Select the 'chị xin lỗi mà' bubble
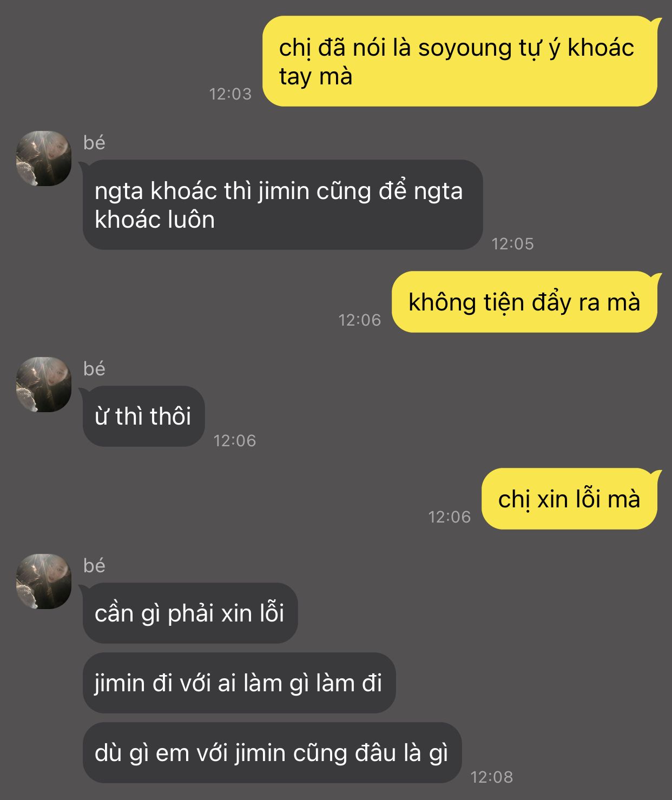Image resolution: width=672 pixels, height=800 pixels. (571, 499)
